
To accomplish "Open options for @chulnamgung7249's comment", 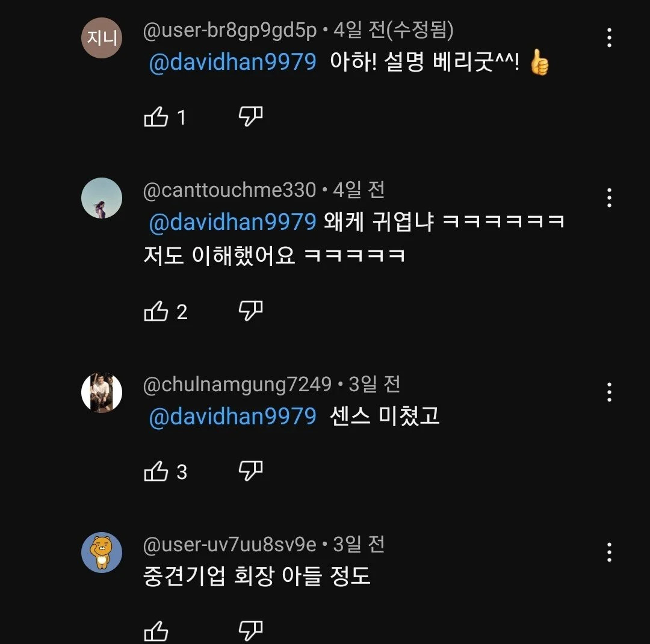I will [609, 391].
